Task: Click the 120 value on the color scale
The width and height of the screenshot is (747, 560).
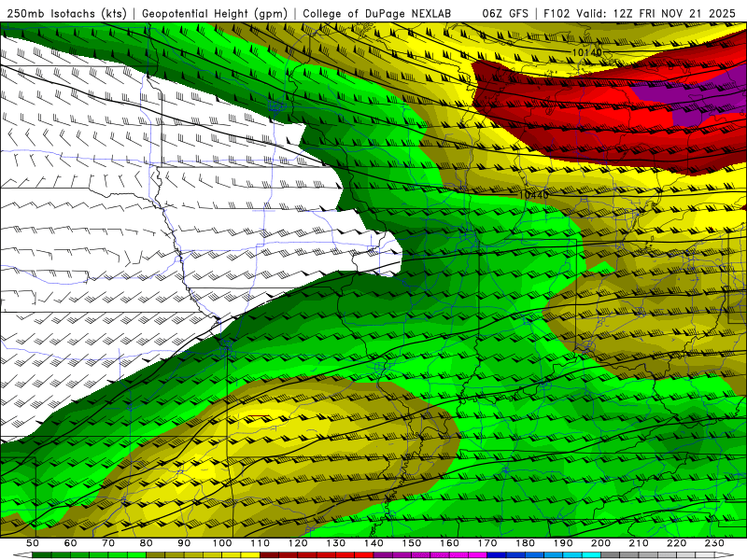Action: 298,543
